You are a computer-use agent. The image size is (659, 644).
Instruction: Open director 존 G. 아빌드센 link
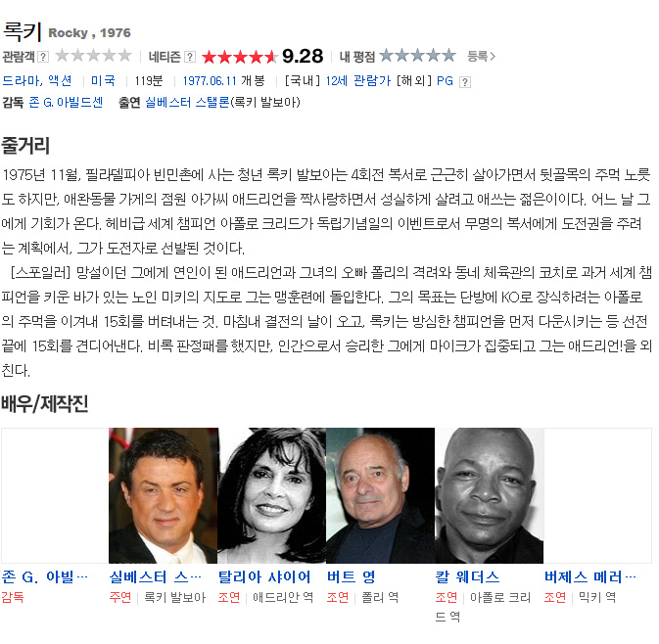click(x=66, y=102)
